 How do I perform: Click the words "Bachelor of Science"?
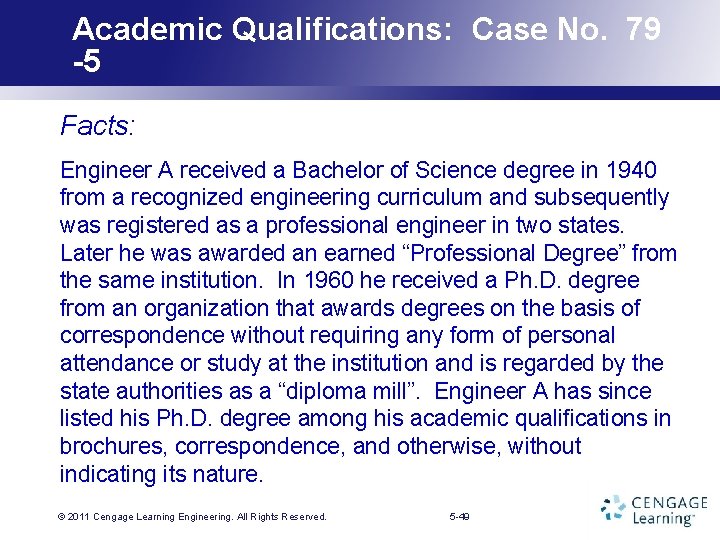[394, 170]
